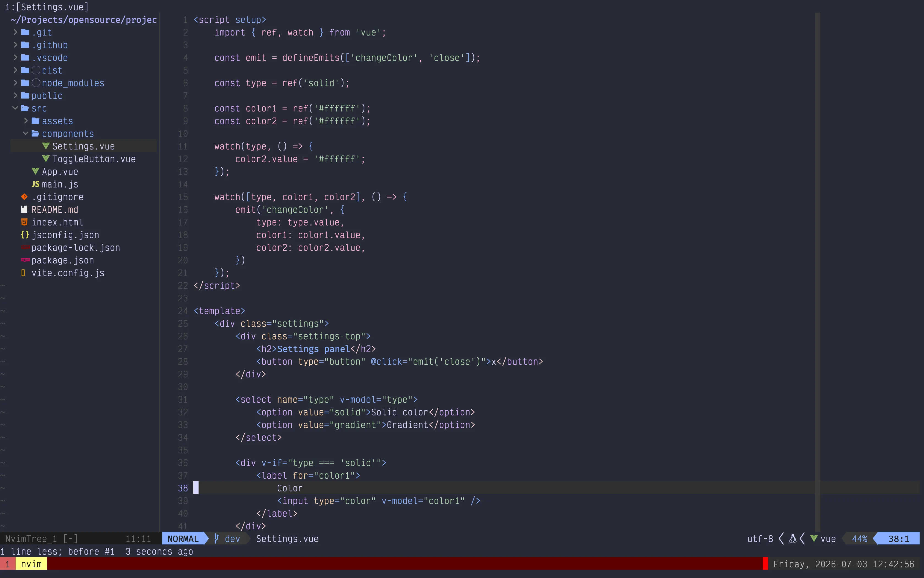Image resolution: width=924 pixels, height=578 pixels.
Task: Click the Vue icon beside App.vue
Action: [35, 171]
